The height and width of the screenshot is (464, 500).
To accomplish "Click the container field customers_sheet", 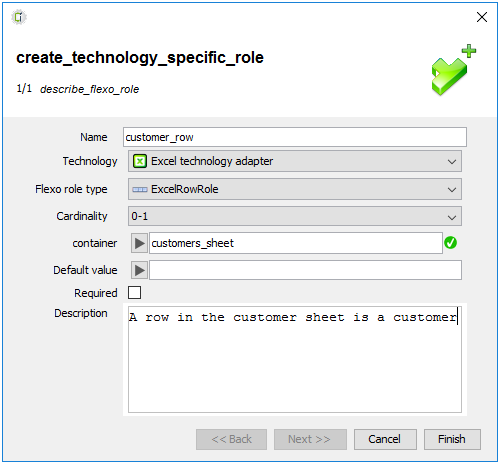I will (296, 243).
